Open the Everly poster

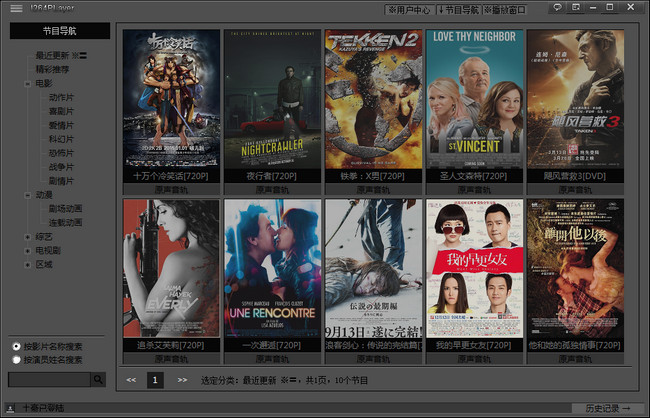[x=171, y=268]
